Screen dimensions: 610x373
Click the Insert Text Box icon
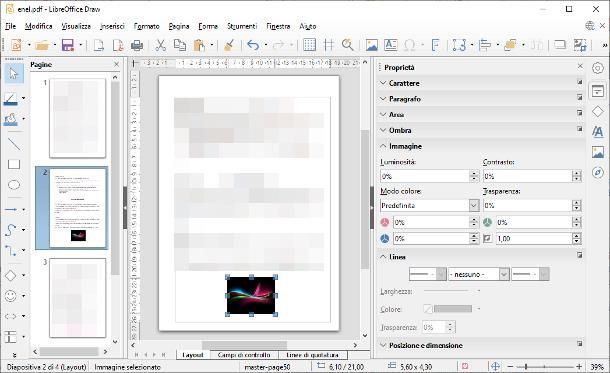(391, 45)
